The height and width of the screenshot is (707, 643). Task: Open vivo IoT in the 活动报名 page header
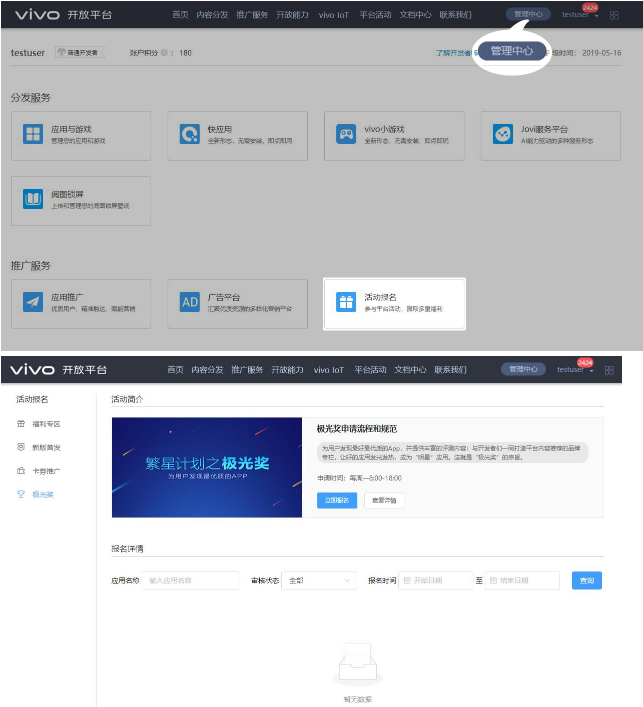click(x=329, y=370)
